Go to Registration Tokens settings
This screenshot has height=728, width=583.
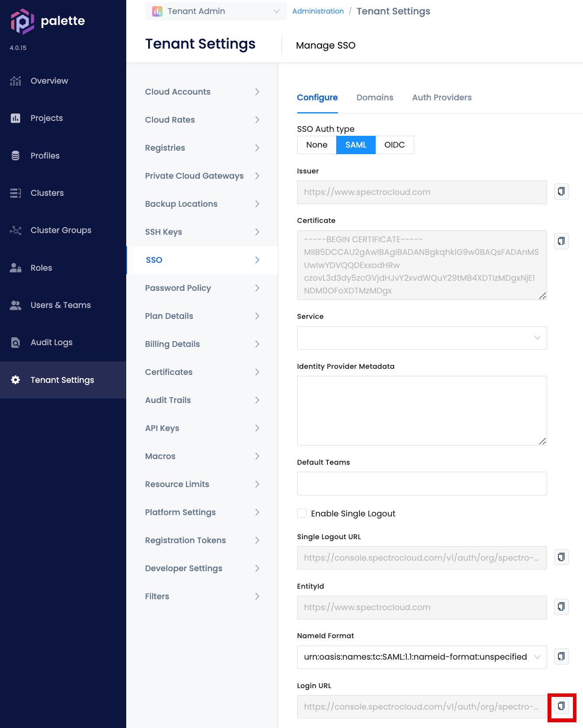pos(203,541)
